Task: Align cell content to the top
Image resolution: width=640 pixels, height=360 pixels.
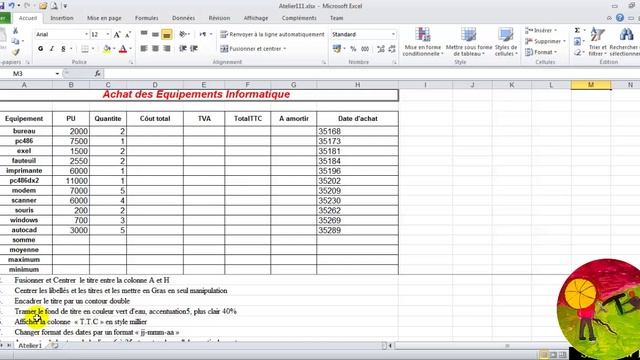Action: click(144, 34)
